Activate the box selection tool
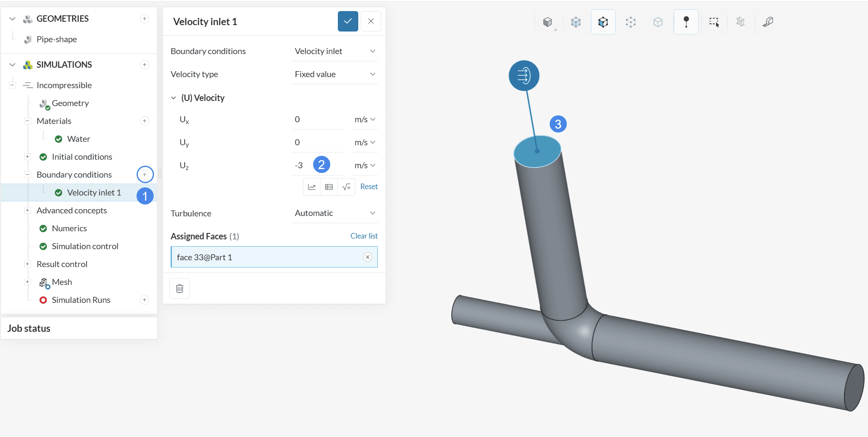868x437 pixels. (714, 22)
